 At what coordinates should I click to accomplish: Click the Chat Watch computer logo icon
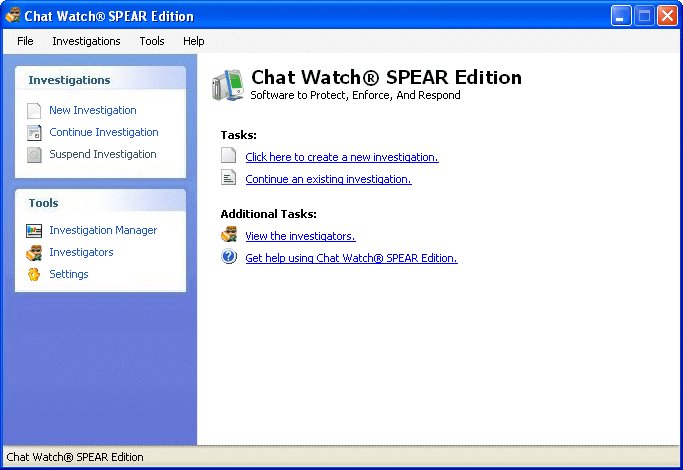(x=227, y=85)
